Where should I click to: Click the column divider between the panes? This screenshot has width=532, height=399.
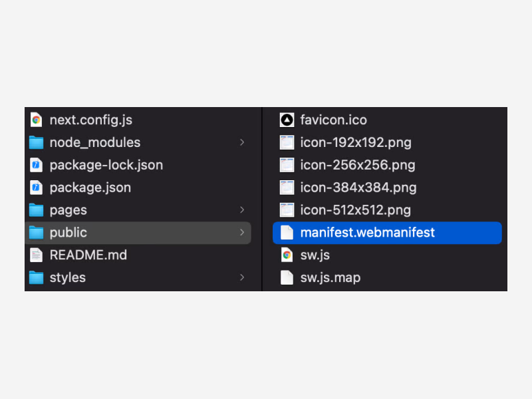click(263, 199)
